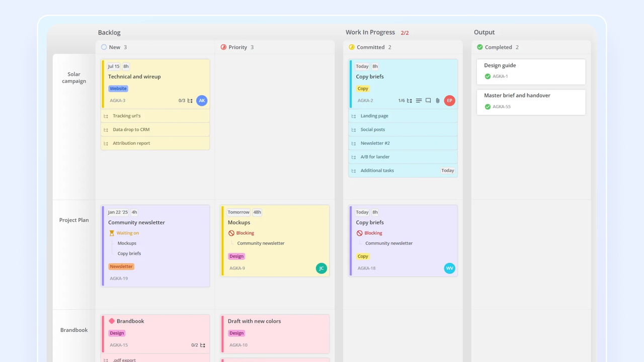Click the WV avatar on AGKA-18 card
The height and width of the screenshot is (362, 644).
point(450,268)
